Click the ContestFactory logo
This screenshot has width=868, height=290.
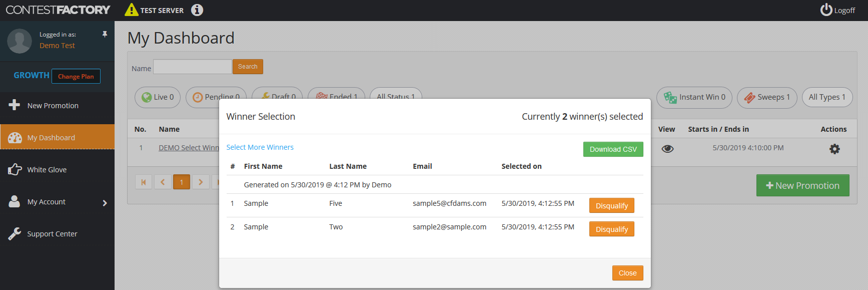pos(58,10)
